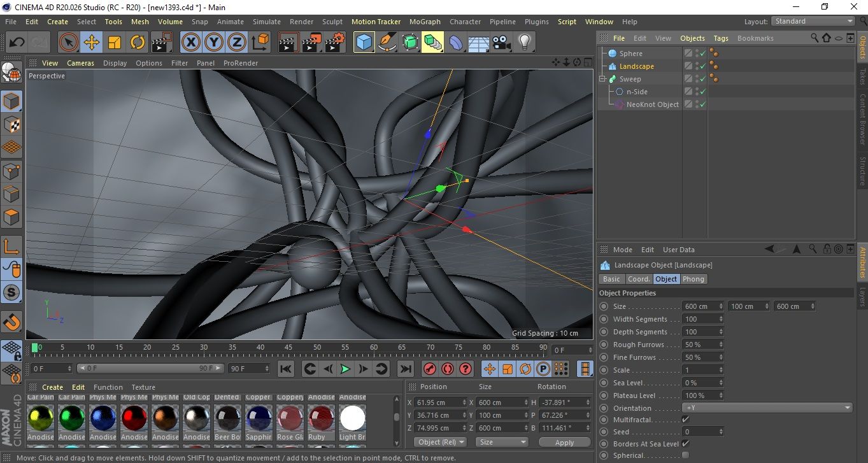
Task: Click the Sea Level input field
Action: [701, 383]
